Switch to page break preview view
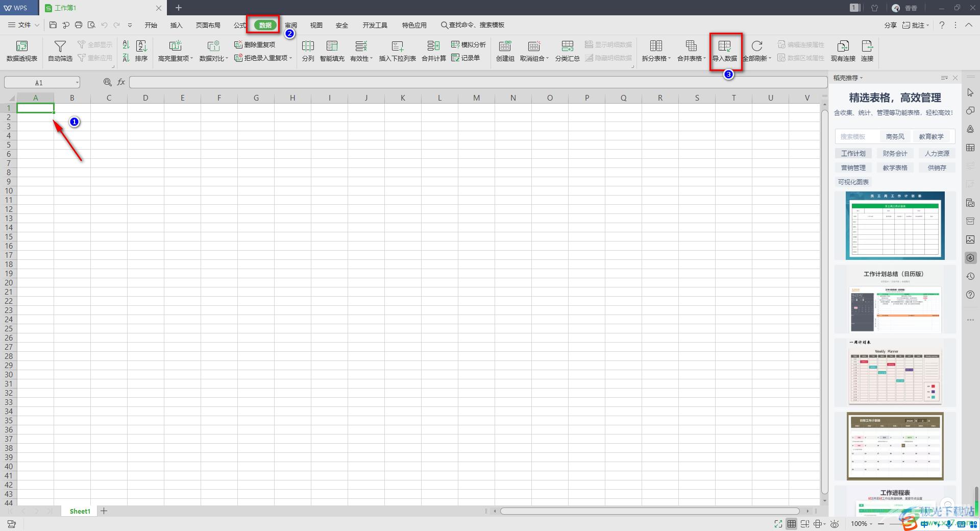The image size is (980, 531). point(805,524)
